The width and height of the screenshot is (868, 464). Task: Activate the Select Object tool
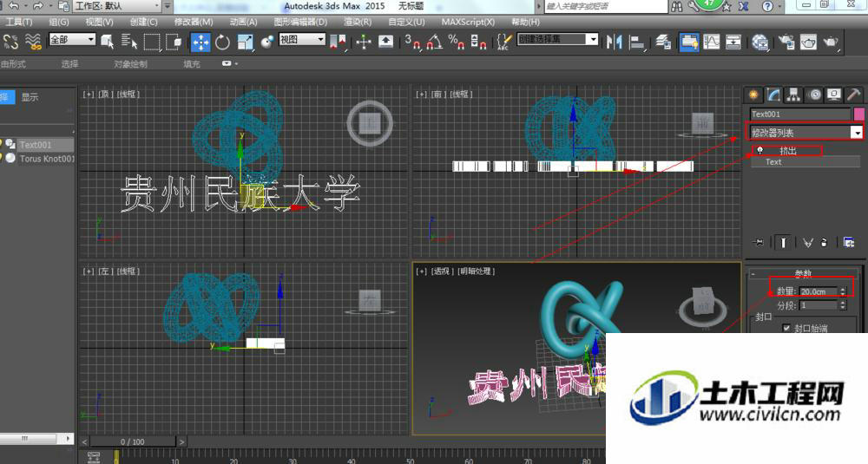tap(108, 42)
